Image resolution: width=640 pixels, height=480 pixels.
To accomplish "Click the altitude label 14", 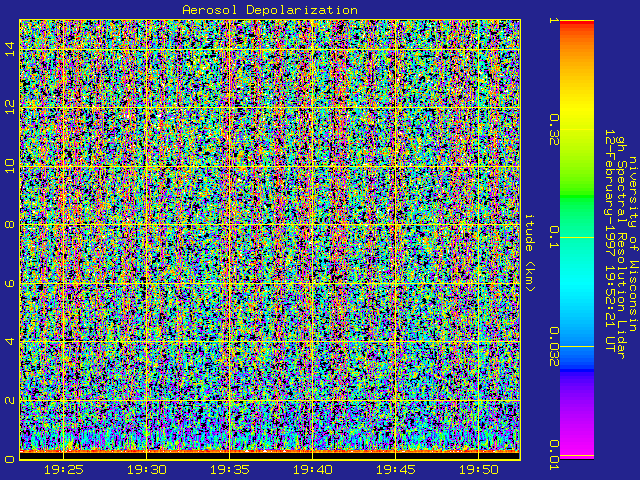I will click(9, 49).
